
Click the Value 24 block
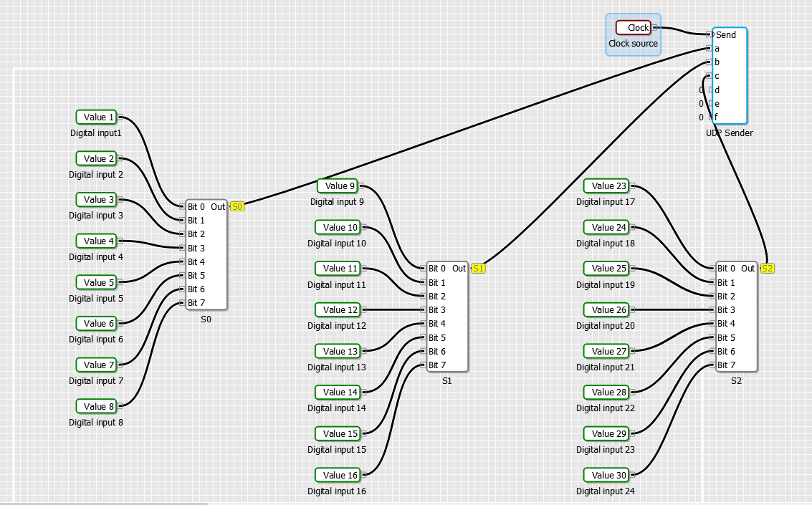pyautogui.click(x=606, y=227)
